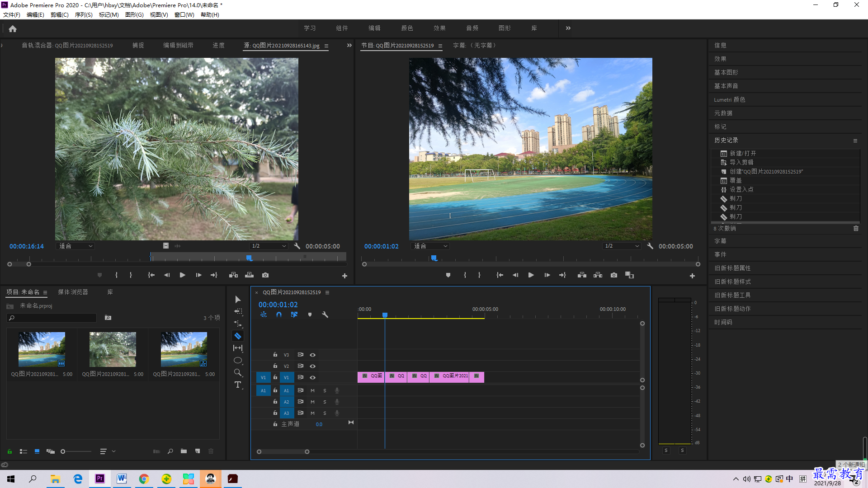This screenshot has width=868, height=488.
Task: Toggle V3 track visibility eye
Action: (312, 355)
